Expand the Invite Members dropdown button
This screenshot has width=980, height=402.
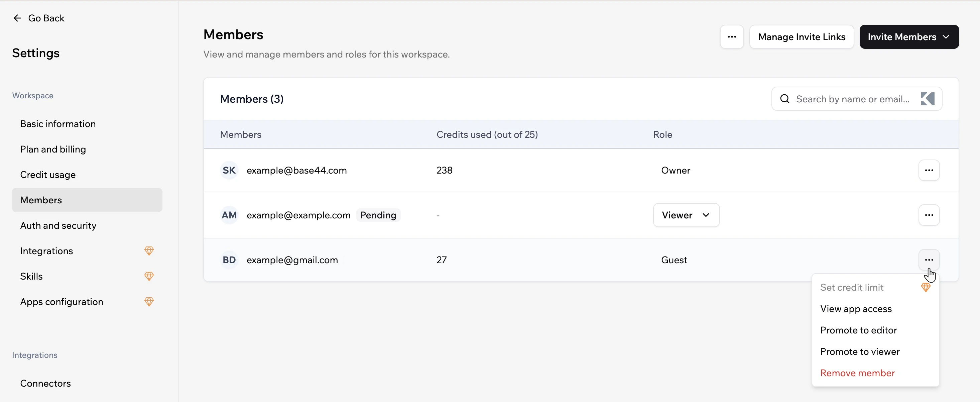coord(909,37)
